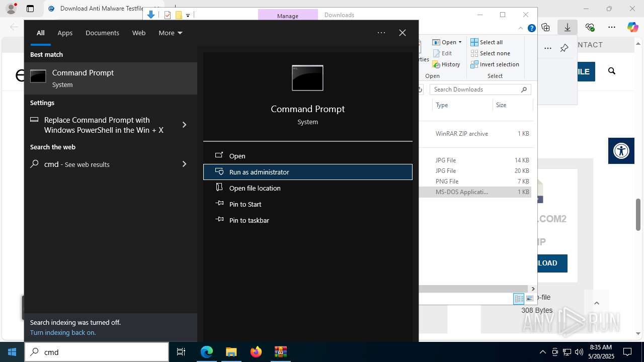This screenshot has width=644, height=362.
Task: Select the All search filter tab
Action: point(41,33)
